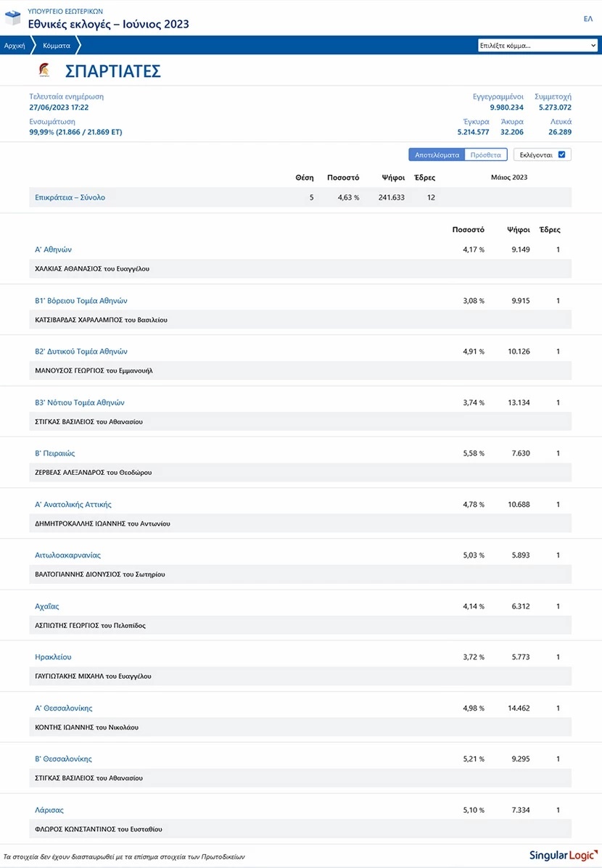Open Επικράτεια – Σύνολο results
602x868 pixels.
(70, 197)
